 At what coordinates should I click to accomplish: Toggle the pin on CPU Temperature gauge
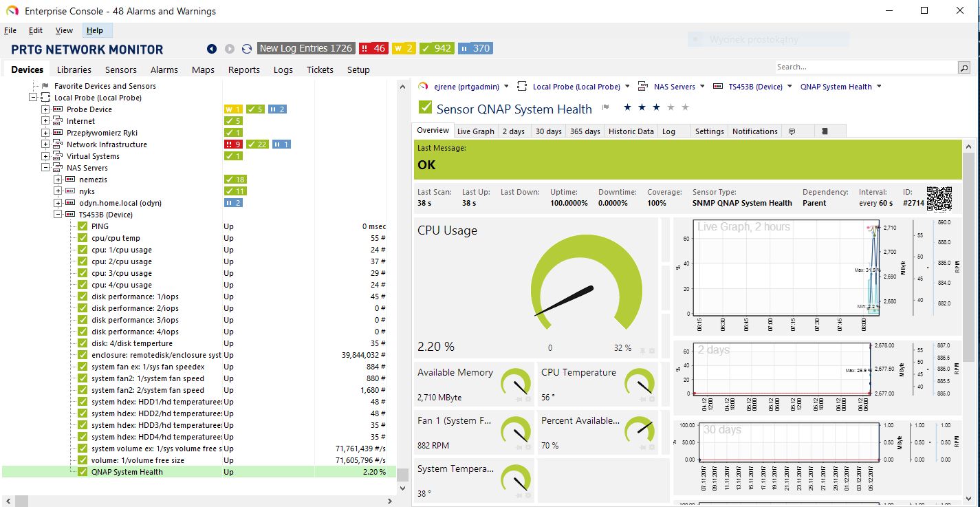[x=642, y=399]
